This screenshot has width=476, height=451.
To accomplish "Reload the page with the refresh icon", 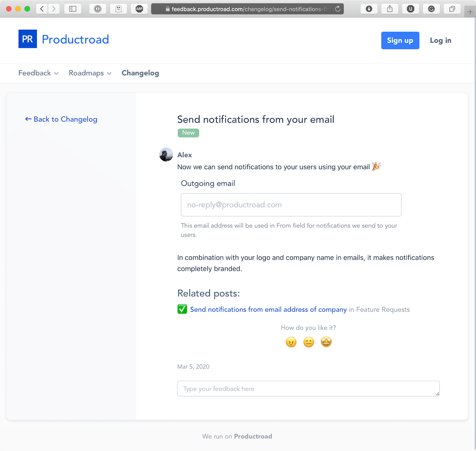I will click(x=338, y=9).
